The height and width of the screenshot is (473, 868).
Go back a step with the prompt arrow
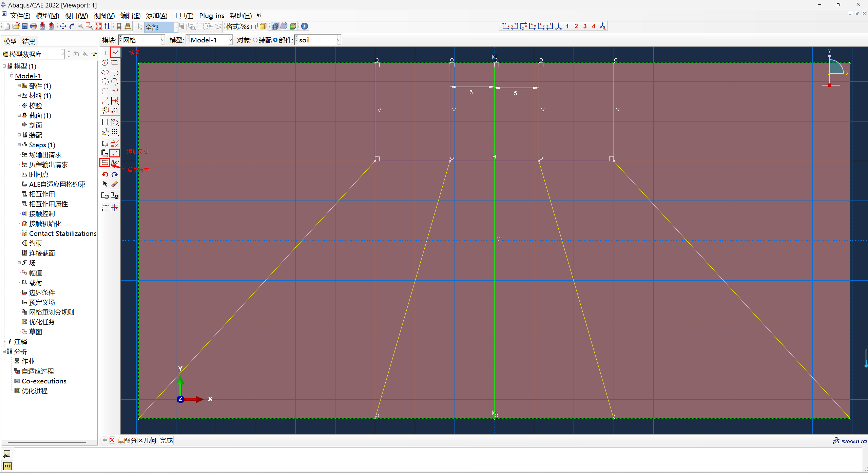105,440
